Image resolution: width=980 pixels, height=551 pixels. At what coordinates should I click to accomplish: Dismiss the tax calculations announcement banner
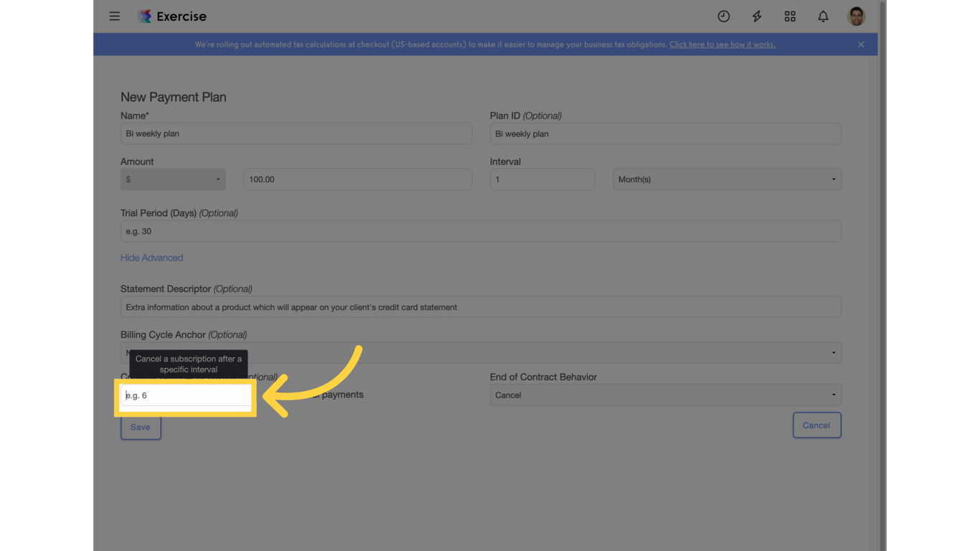pyautogui.click(x=860, y=44)
